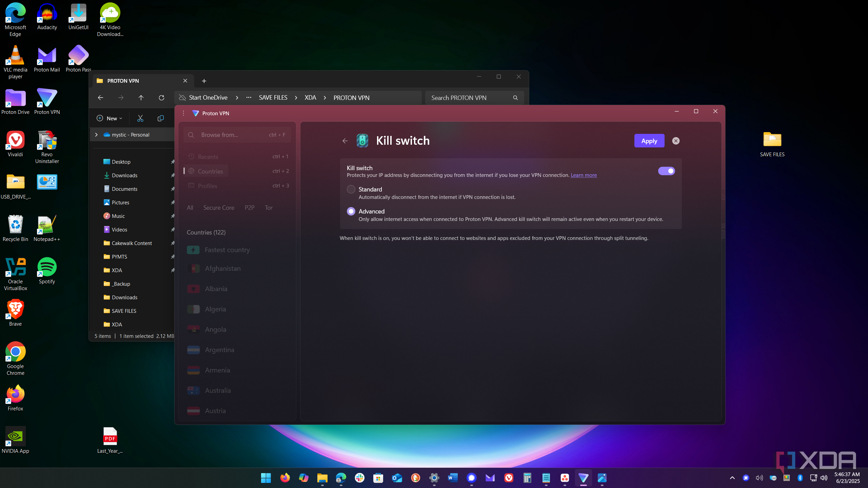Open the Learn more link

[x=584, y=175]
